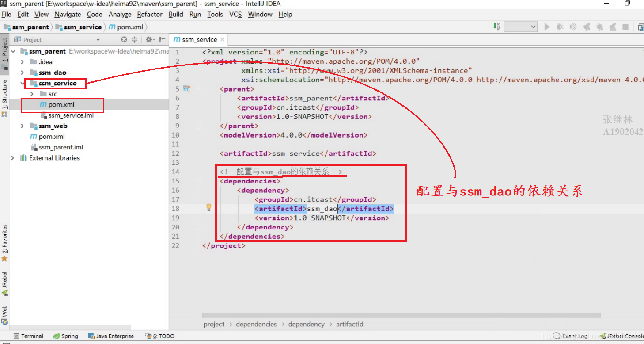Open the Terminal tool window
Screen dimensions: 644x344
[28, 336]
